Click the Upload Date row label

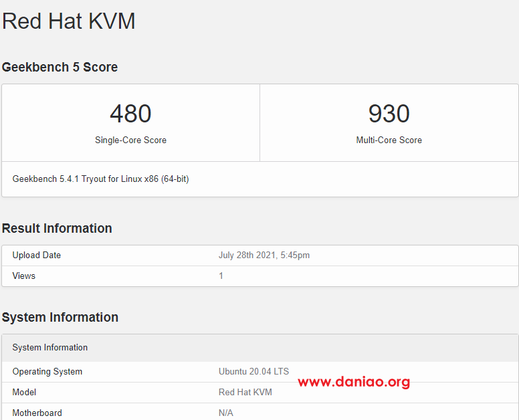pos(37,255)
